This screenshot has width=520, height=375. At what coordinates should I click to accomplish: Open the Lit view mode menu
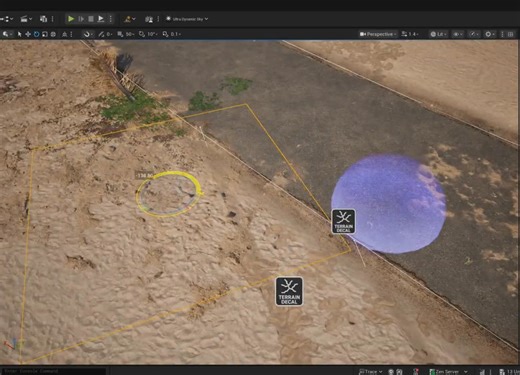click(438, 34)
